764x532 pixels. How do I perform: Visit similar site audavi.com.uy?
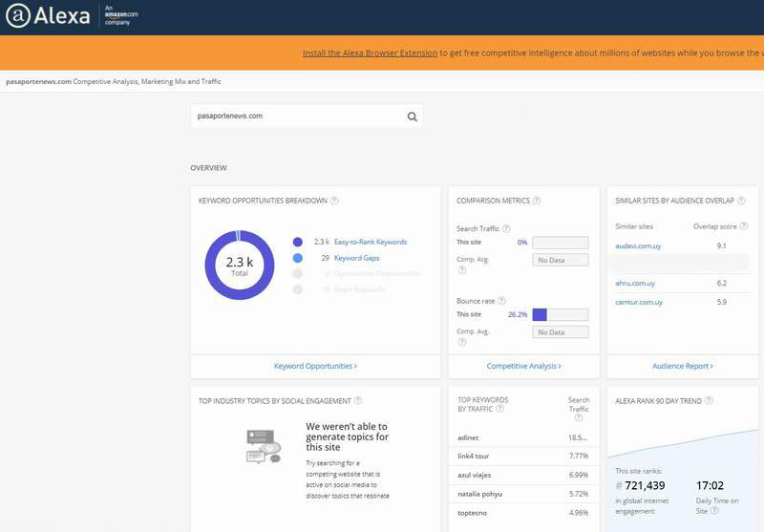(638, 246)
